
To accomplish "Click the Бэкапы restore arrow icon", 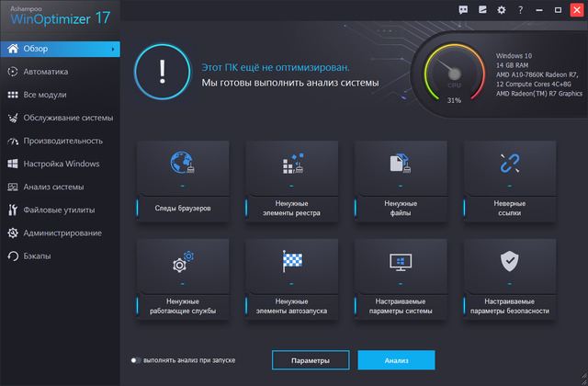I will (x=13, y=256).
